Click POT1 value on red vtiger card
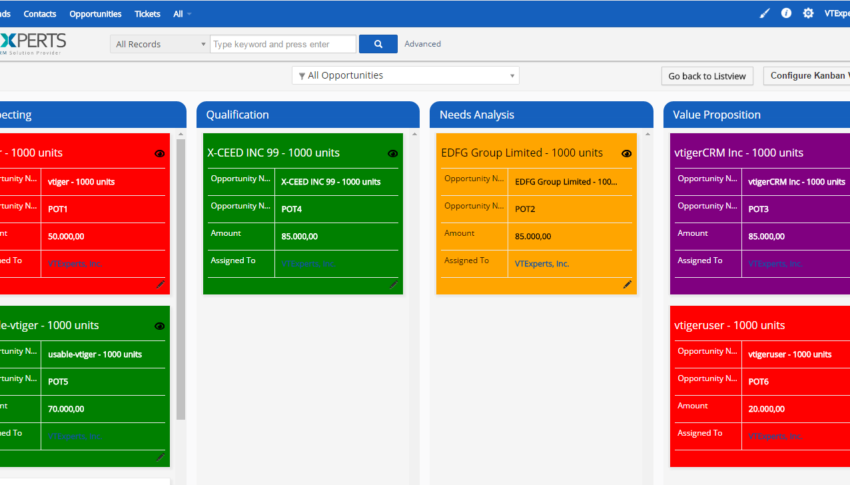Image resolution: width=850 pixels, height=485 pixels. coord(57,209)
